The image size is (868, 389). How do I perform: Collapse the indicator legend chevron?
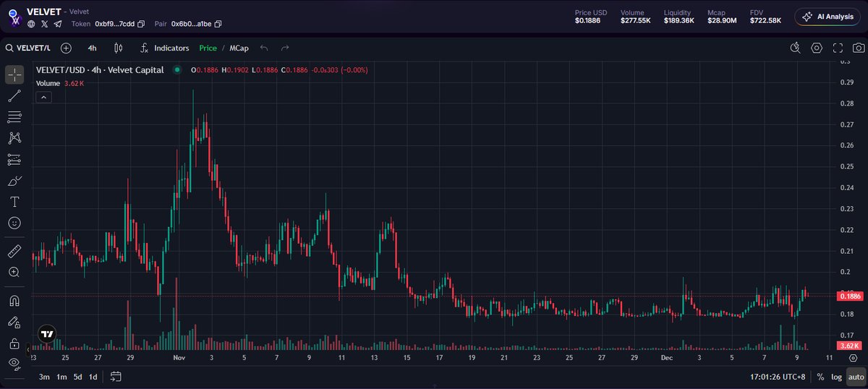click(x=43, y=97)
